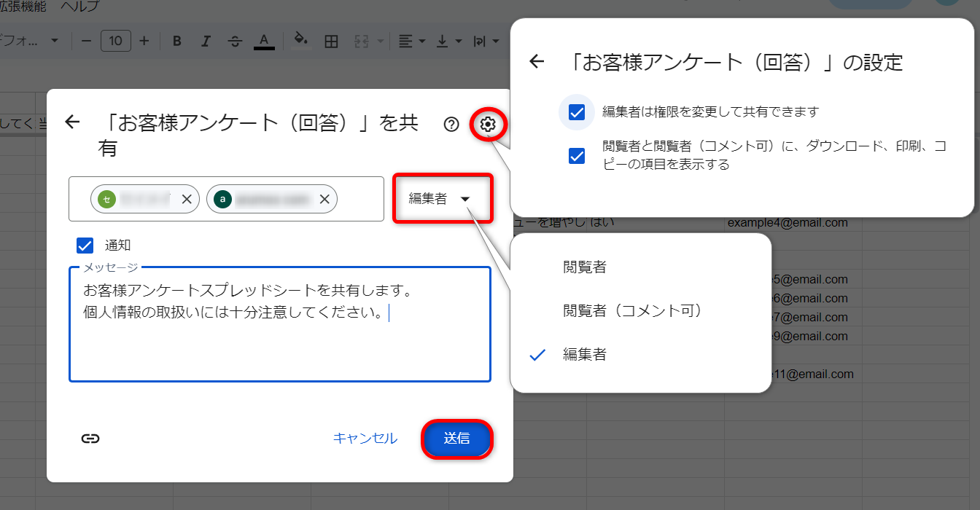The width and height of the screenshot is (980, 510).
Task: Open the fill color bucket
Action: click(x=300, y=40)
